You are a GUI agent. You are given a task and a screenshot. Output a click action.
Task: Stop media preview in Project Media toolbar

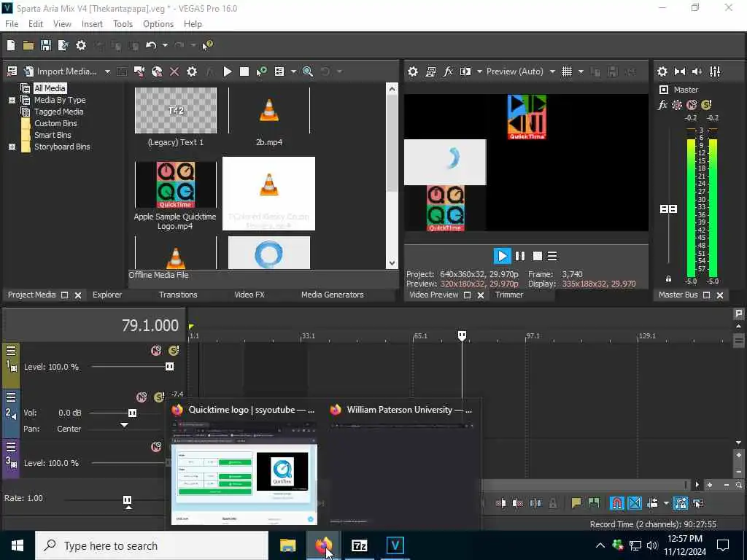244,71
